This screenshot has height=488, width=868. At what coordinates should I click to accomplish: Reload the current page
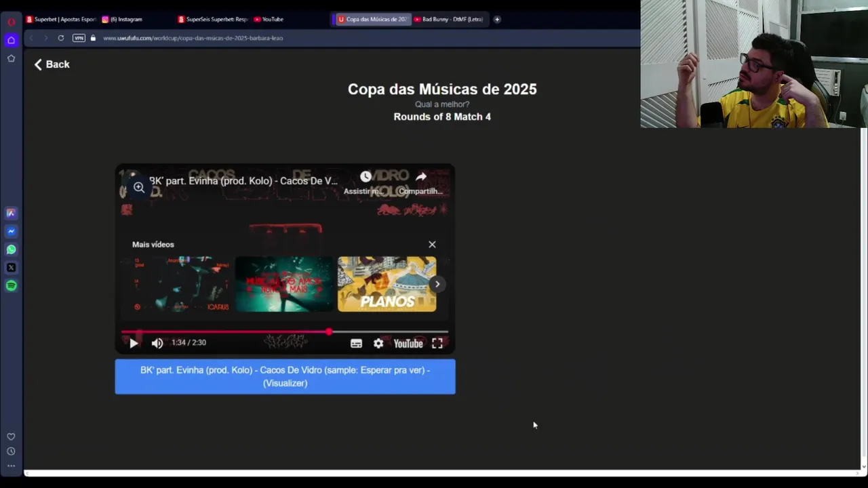61,38
